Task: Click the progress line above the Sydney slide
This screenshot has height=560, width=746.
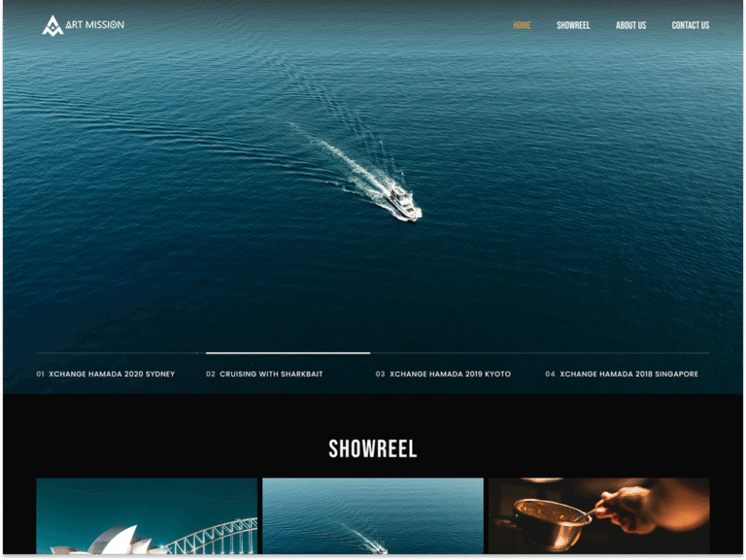Action: [x=119, y=353]
